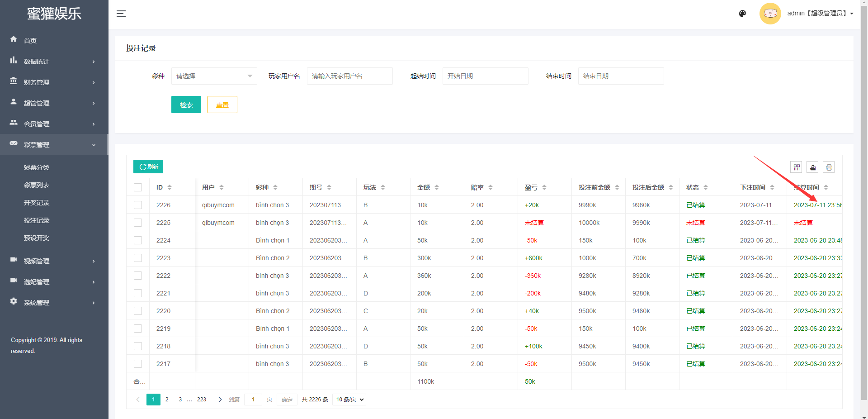The width and height of the screenshot is (868, 419).
Task: Select 预设开奖 in the sidebar
Action: 37,238
